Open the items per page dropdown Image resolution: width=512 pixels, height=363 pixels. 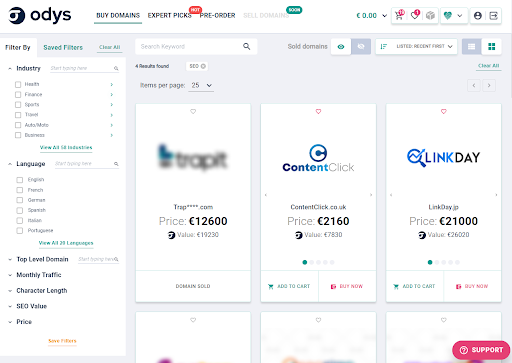click(x=201, y=85)
